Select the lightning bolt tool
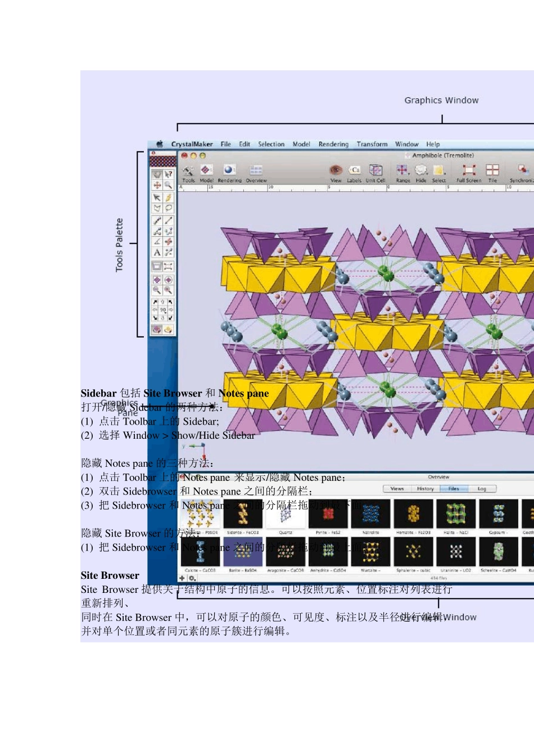Screen dimensions: 534x756 pyautogui.click(x=168, y=197)
